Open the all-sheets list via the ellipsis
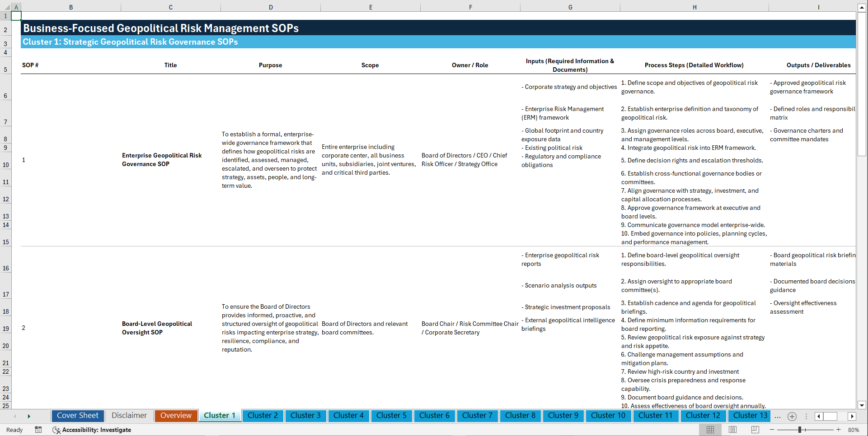 click(x=778, y=416)
